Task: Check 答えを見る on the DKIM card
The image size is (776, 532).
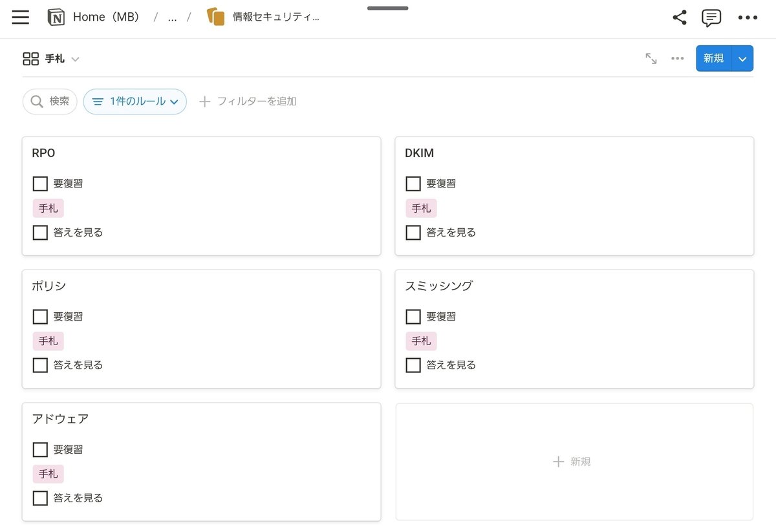Action: (x=413, y=232)
